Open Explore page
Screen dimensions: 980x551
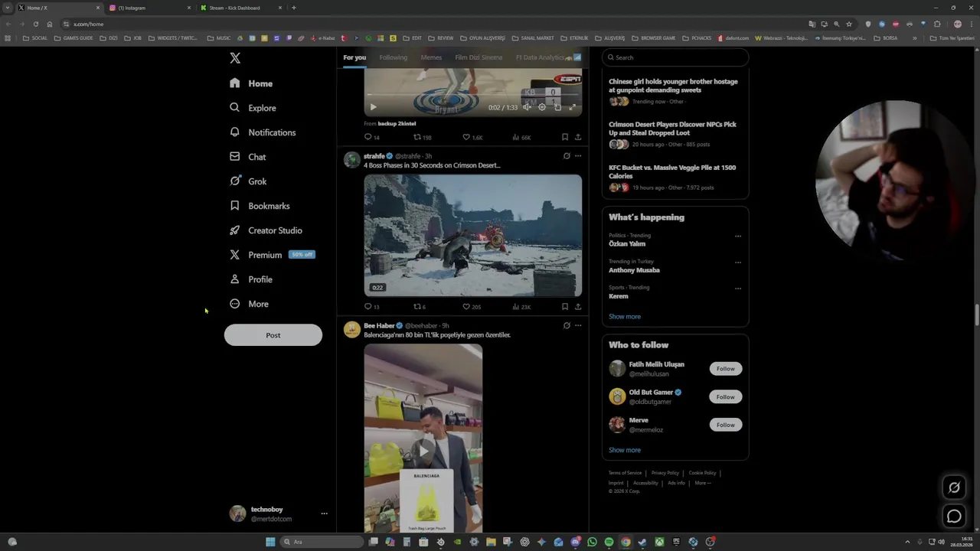(253, 108)
